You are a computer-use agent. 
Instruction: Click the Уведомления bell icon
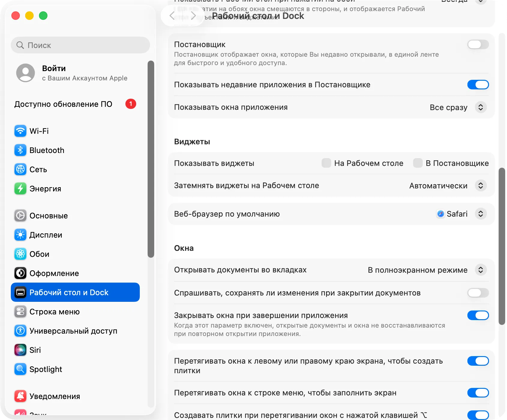click(20, 396)
